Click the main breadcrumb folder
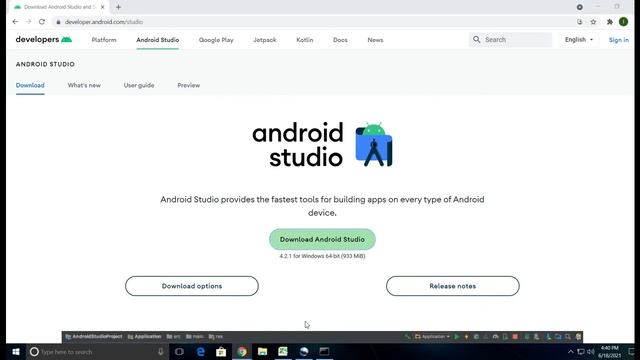 (195, 337)
